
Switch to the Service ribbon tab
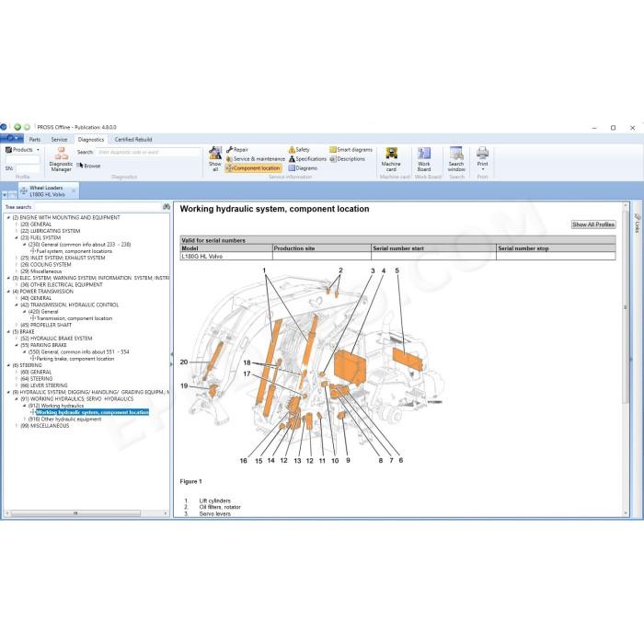pyautogui.click(x=59, y=140)
